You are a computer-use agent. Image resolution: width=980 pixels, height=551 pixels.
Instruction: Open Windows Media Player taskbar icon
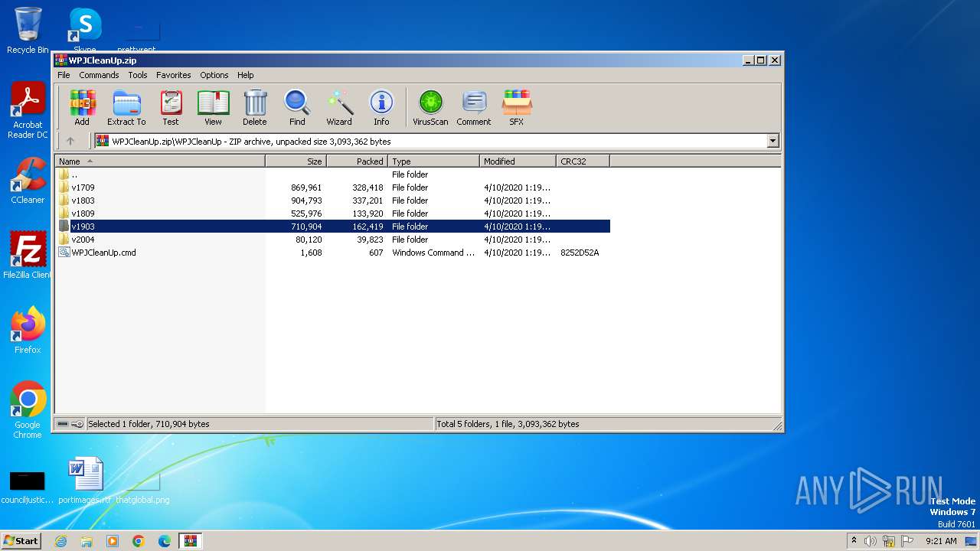[113, 541]
